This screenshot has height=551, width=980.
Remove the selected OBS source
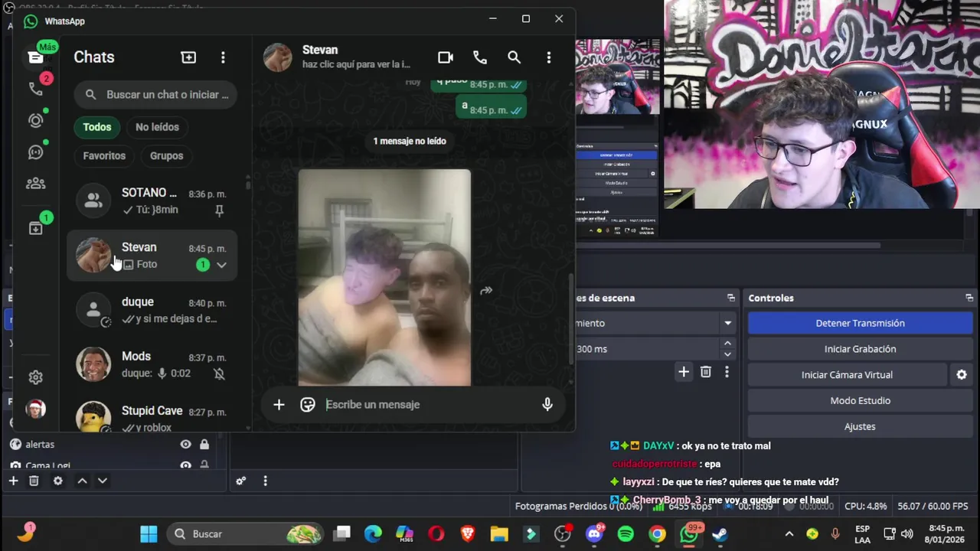pos(34,481)
